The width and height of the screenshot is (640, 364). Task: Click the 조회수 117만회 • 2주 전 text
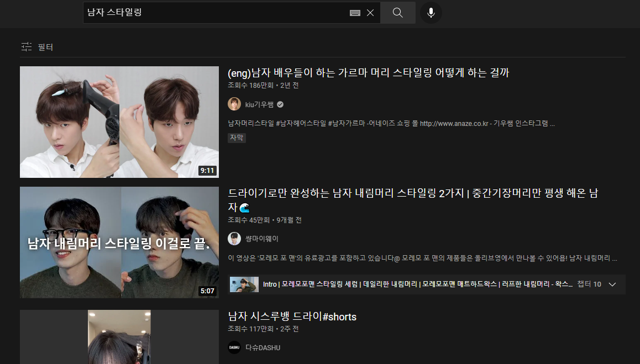pyautogui.click(x=263, y=329)
